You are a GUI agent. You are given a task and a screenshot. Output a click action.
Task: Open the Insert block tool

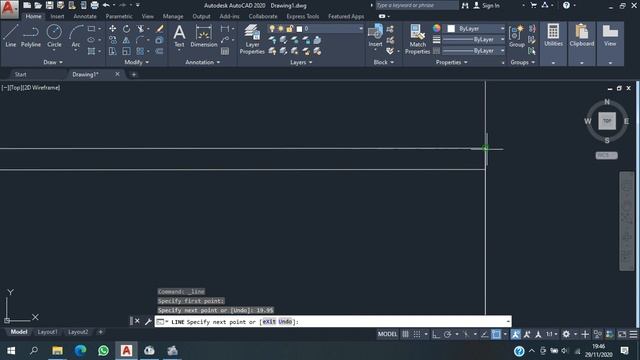point(375,36)
